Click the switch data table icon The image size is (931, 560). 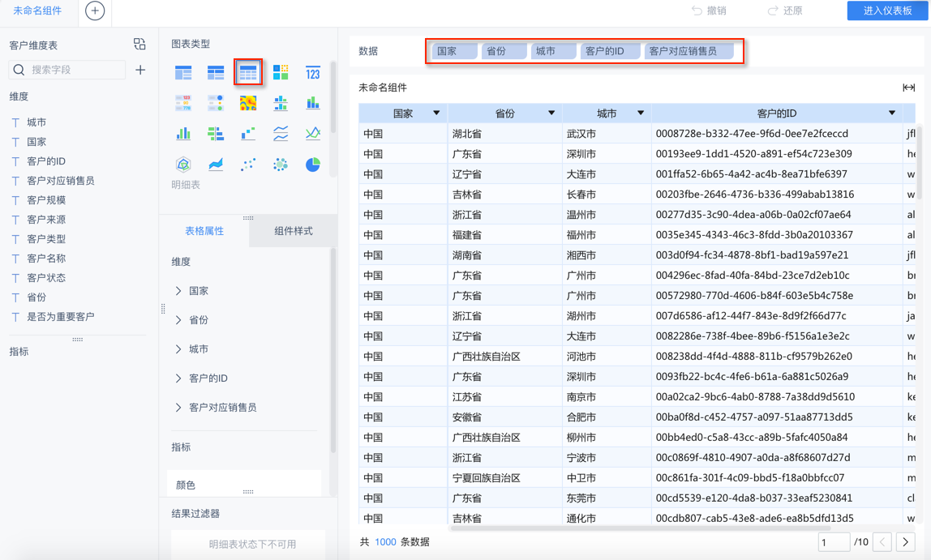(139, 44)
